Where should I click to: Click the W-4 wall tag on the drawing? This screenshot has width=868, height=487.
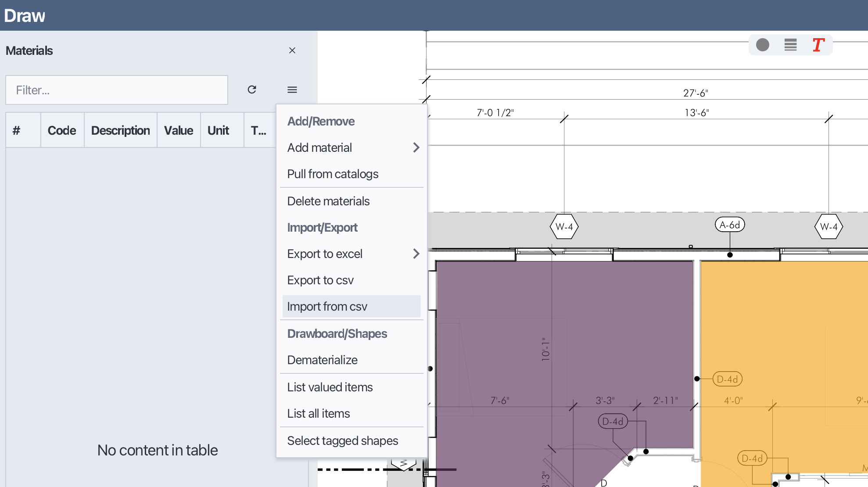(x=564, y=227)
